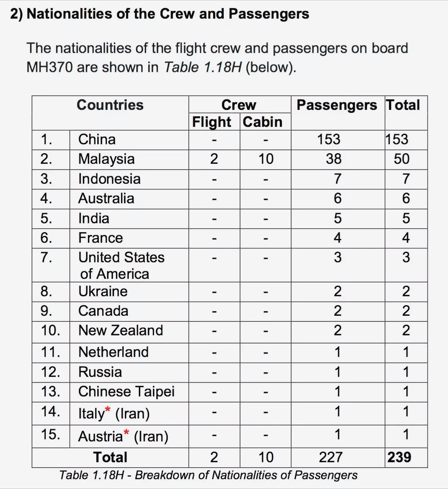
Task: Click the Passengers column header
Action: [x=337, y=105]
